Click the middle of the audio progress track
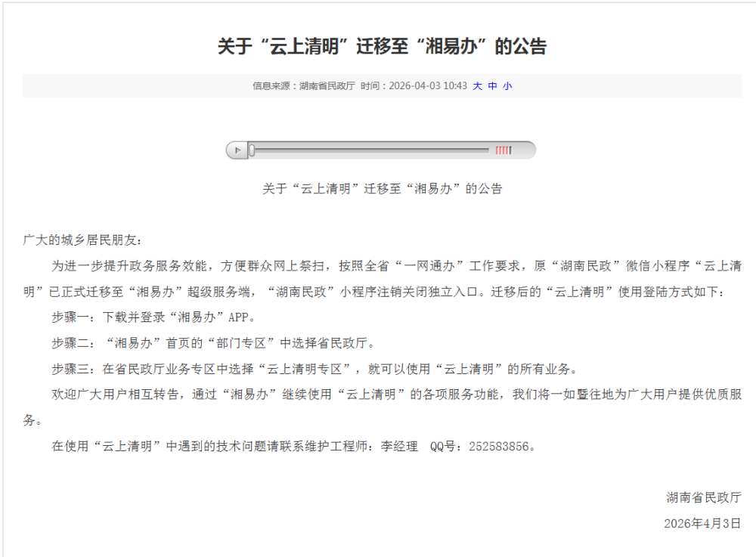This screenshot has width=756, height=557. [x=371, y=150]
